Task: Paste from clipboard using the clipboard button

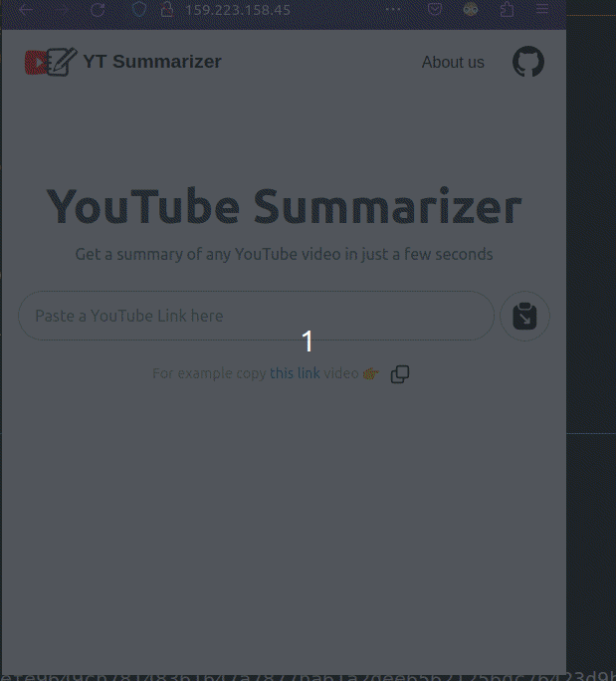Action: coord(524,316)
